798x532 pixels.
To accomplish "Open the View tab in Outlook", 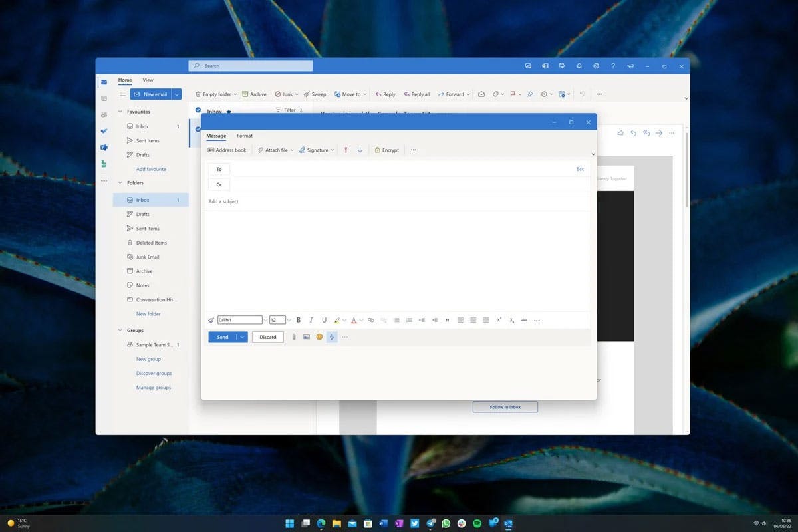I will click(148, 80).
